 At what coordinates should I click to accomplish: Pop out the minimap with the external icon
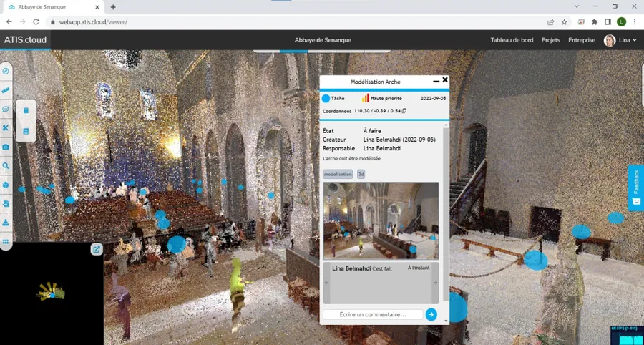pos(97,249)
